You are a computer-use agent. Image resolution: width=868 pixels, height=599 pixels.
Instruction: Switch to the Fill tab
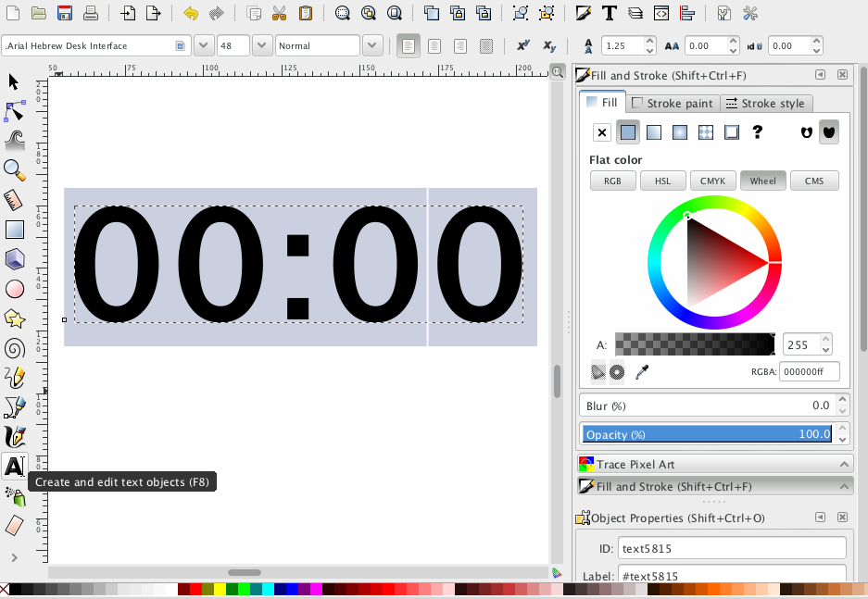pyautogui.click(x=603, y=103)
